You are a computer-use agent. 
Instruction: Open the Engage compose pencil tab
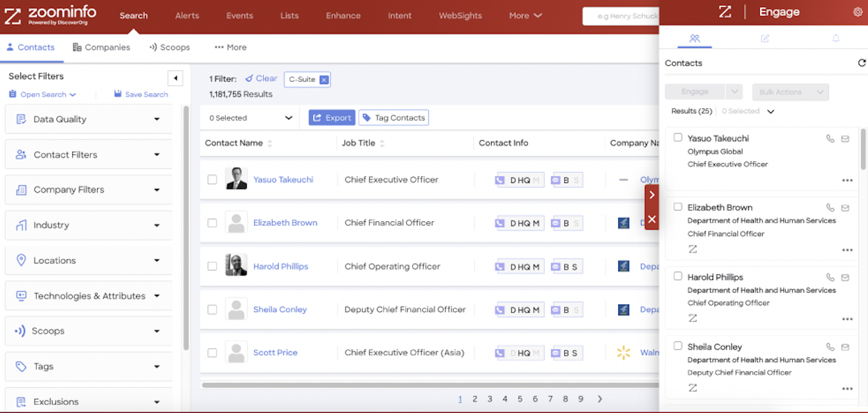pos(765,38)
